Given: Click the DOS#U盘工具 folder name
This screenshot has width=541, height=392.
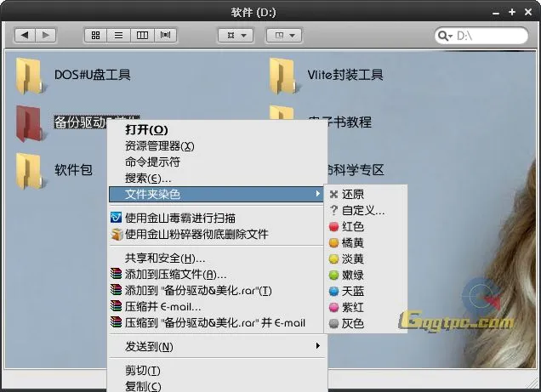Looking at the screenshot, I should click(93, 75).
